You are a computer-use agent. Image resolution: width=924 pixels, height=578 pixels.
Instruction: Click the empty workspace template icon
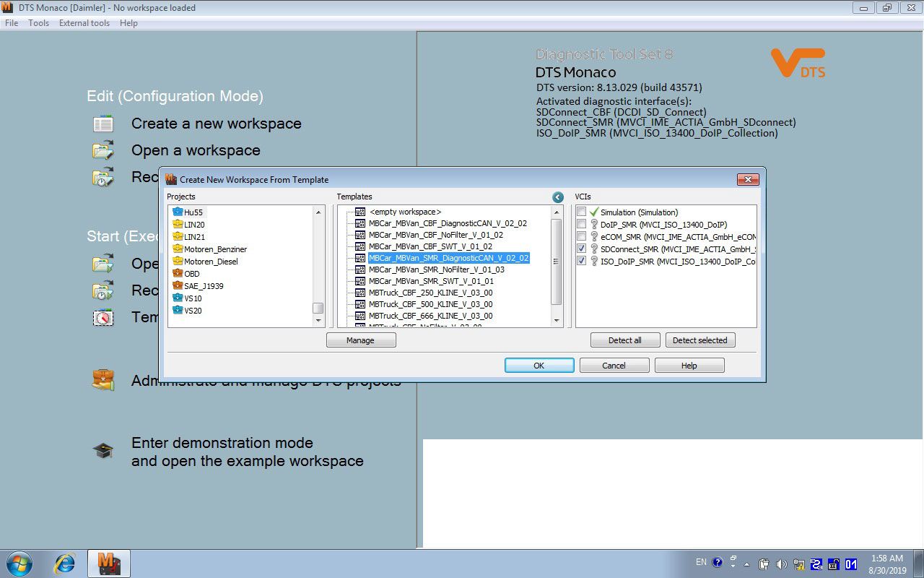pyautogui.click(x=359, y=212)
